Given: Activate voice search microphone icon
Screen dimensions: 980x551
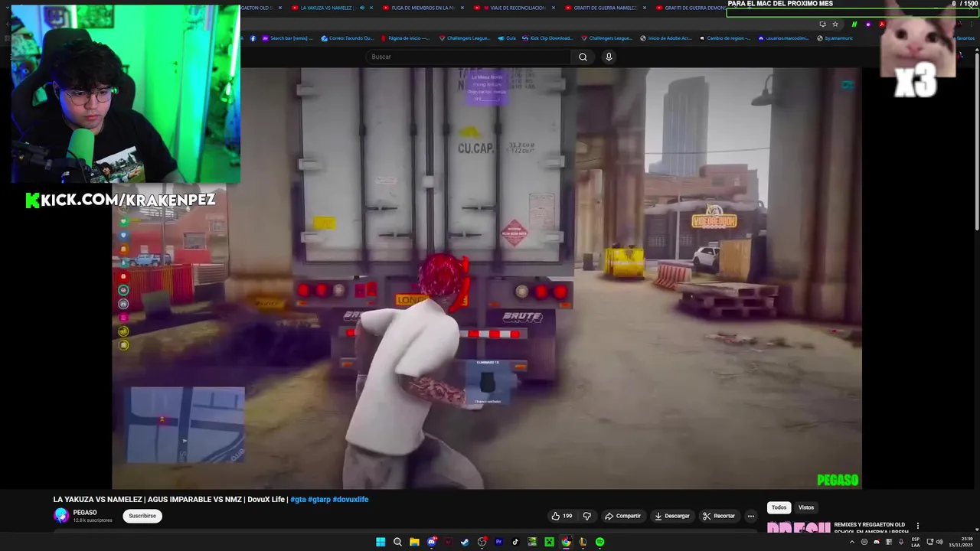Looking at the screenshot, I should [609, 57].
